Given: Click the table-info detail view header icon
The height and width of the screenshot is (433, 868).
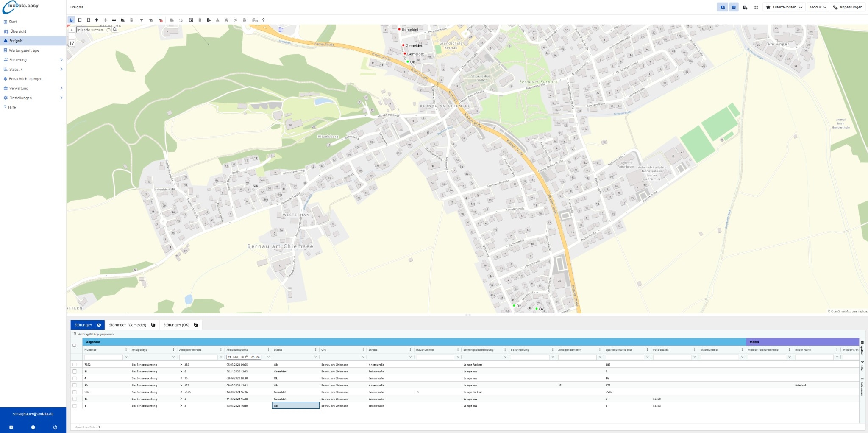Looking at the screenshot, I should coord(745,7).
